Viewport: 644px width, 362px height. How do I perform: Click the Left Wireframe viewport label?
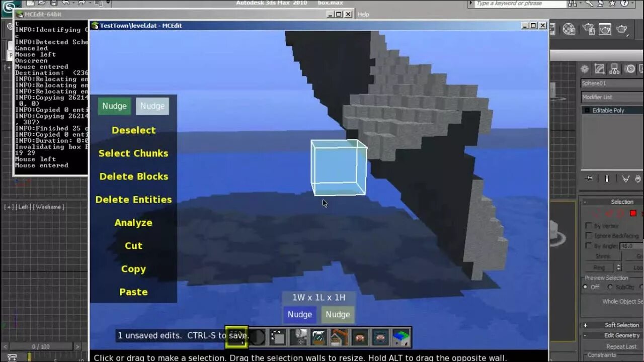pos(34,207)
